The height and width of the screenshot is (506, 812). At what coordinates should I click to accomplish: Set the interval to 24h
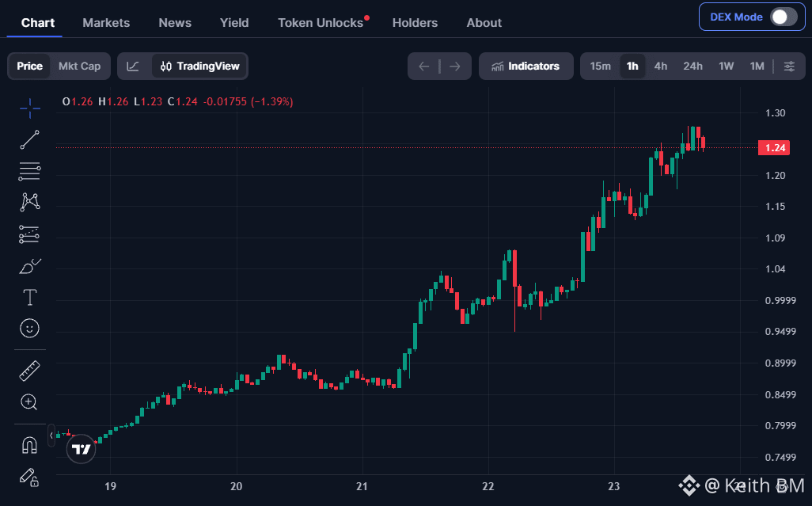693,67
